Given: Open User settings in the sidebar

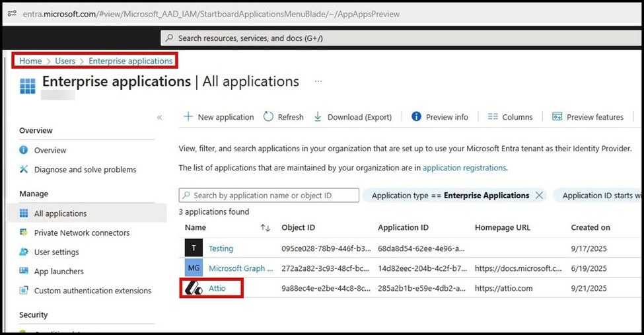Looking at the screenshot, I should point(56,252).
